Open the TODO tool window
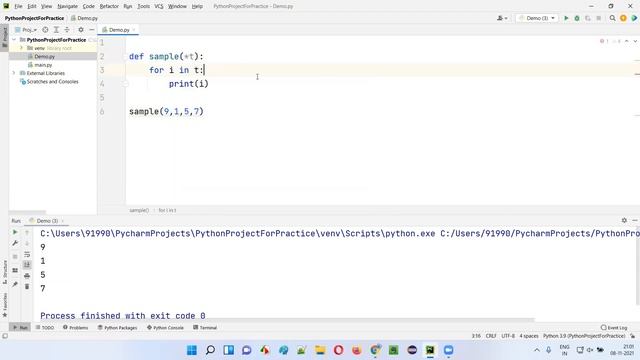 point(45,327)
